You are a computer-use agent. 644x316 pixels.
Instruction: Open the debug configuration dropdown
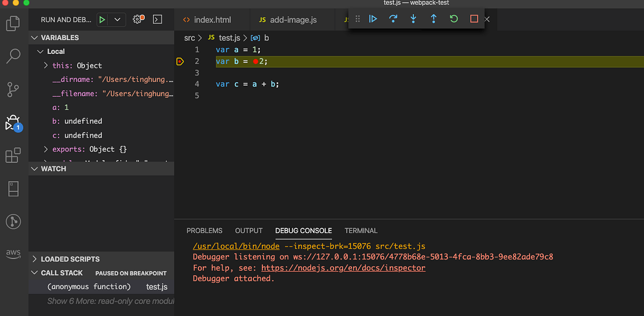118,19
